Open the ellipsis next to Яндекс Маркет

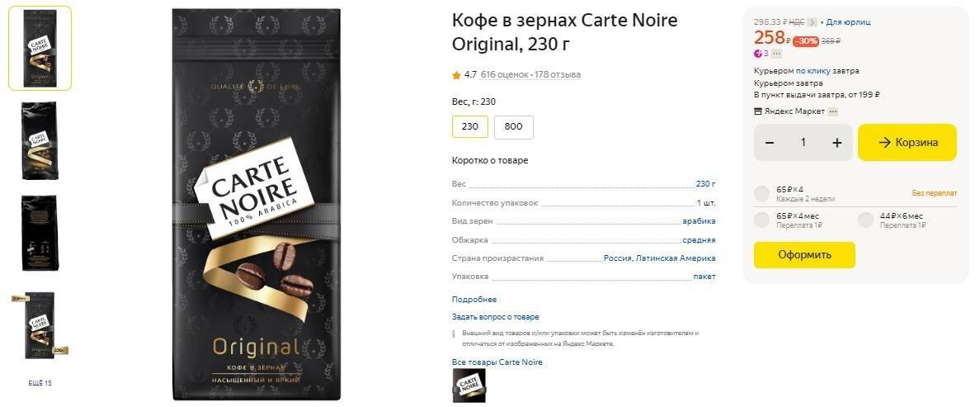point(833,111)
